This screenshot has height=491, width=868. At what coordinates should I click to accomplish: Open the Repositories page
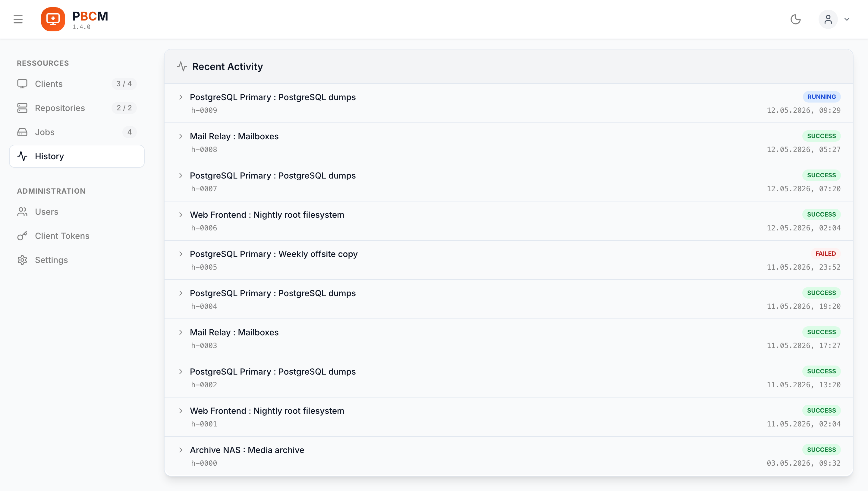point(77,108)
